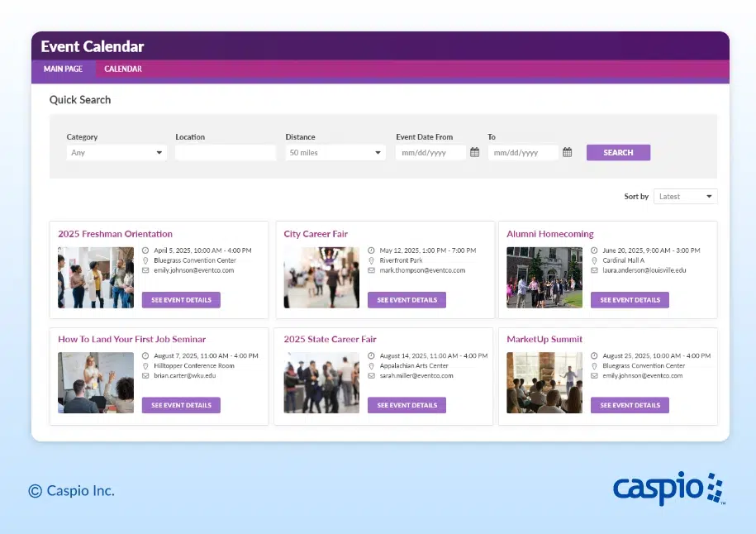Click the location pin icon beside Riverfront Park
Image resolution: width=756 pixels, height=534 pixels.
[x=371, y=260]
